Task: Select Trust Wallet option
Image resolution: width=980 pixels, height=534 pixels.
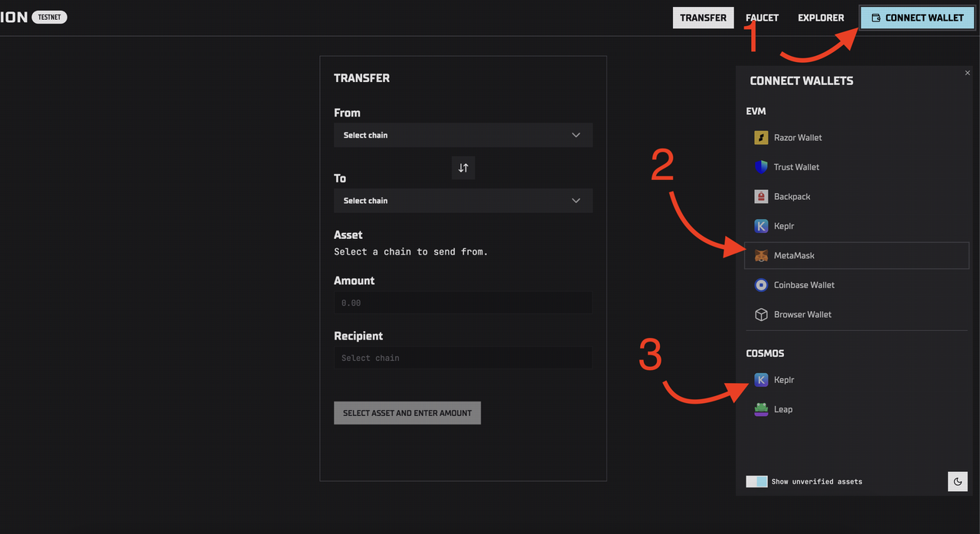Action: tap(856, 167)
